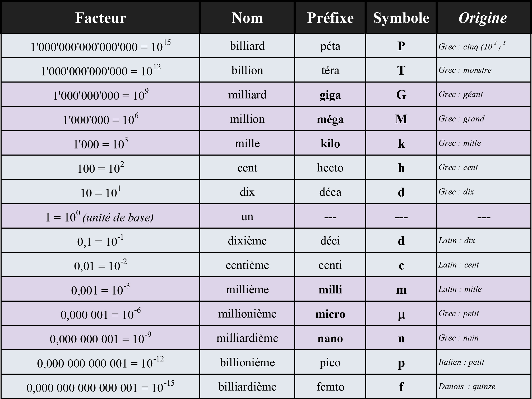Click the bold giga prefix cell
532x399 pixels.
point(330,95)
